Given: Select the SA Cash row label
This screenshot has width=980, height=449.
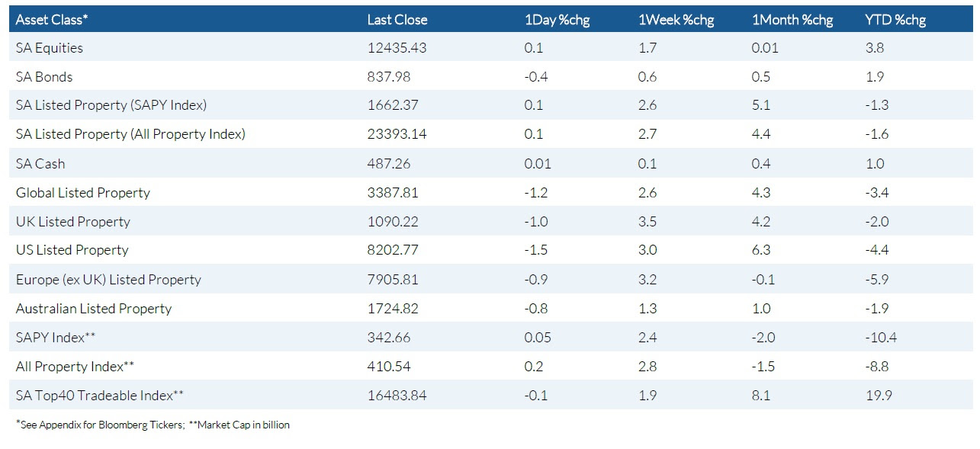Looking at the screenshot, I should pos(40,164).
